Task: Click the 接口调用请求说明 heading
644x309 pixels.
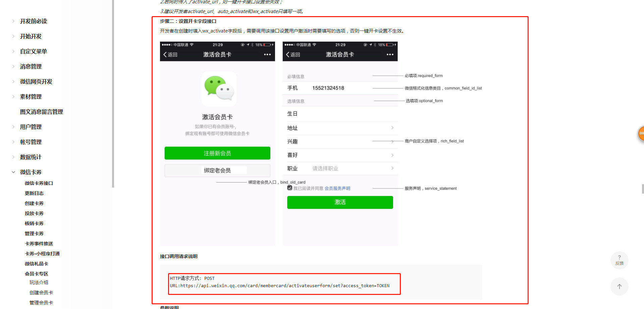Action: pyautogui.click(x=179, y=256)
